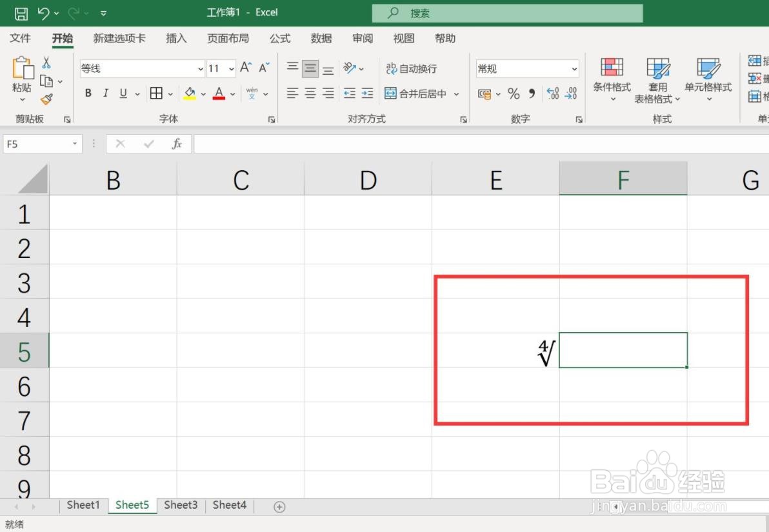Click the Percent Style icon
Screen dimensions: 769x532
pyautogui.click(x=514, y=93)
